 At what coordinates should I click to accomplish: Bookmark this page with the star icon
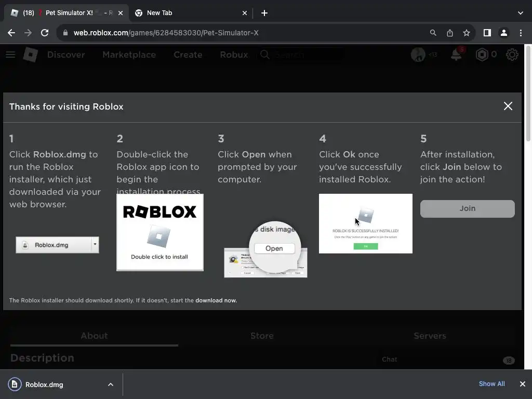[x=467, y=33]
